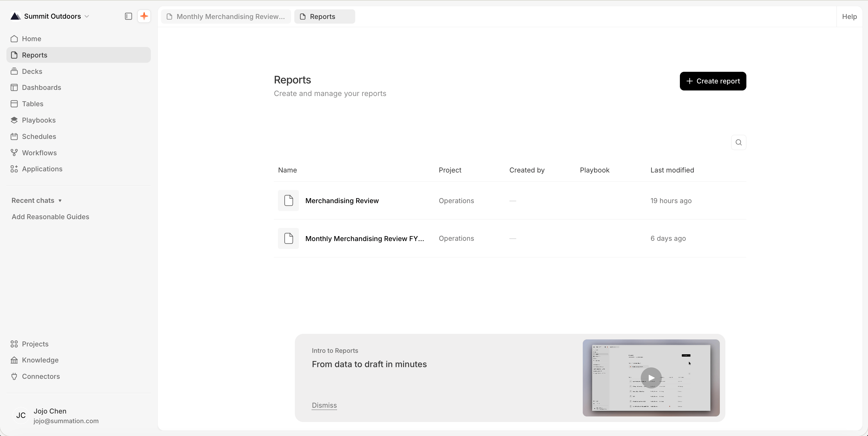868x436 pixels.
Task: Open Playbooks from the sidebar
Action: pos(78,120)
